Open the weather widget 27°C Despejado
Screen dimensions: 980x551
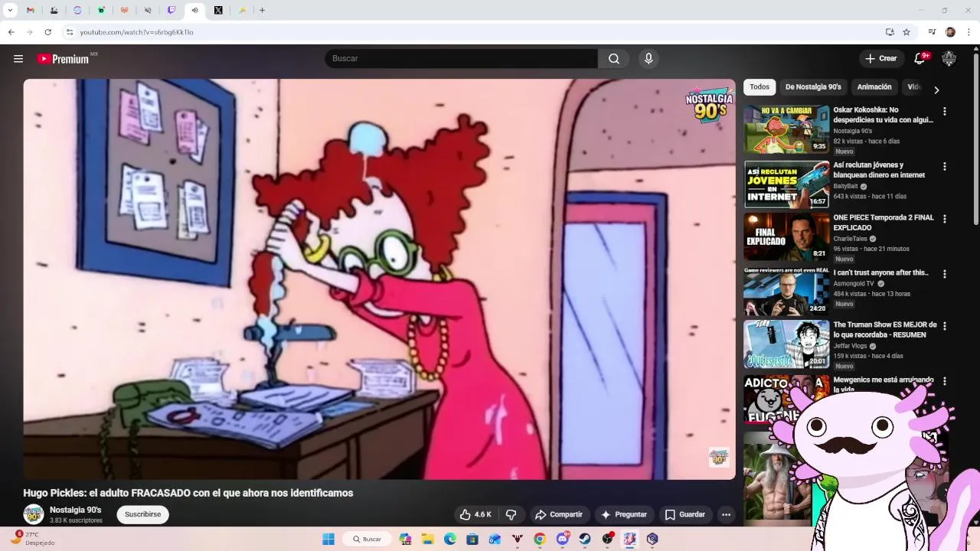coord(32,539)
